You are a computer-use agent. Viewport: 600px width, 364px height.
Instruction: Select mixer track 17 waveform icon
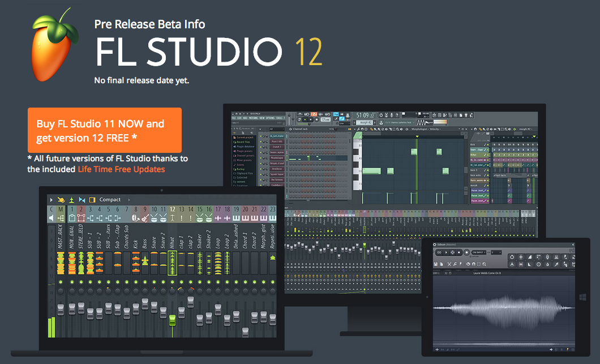click(218, 218)
